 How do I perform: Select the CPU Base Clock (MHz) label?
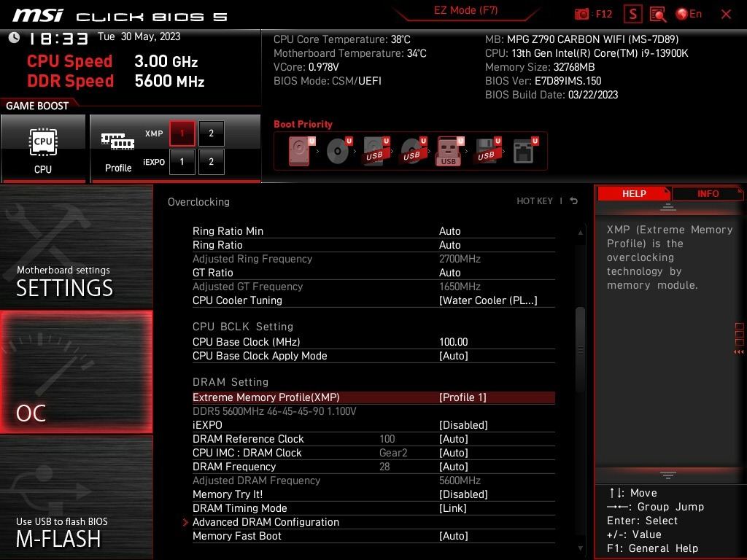(x=247, y=342)
